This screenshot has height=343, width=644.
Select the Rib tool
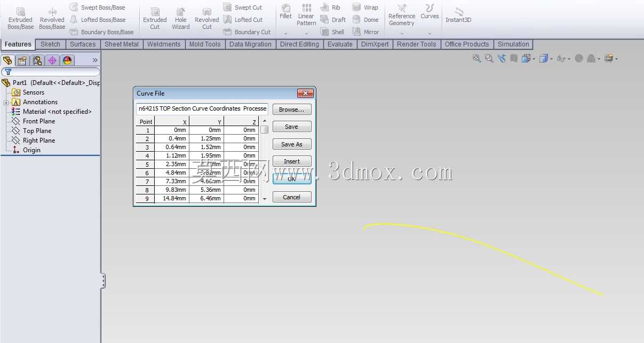(330, 7)
